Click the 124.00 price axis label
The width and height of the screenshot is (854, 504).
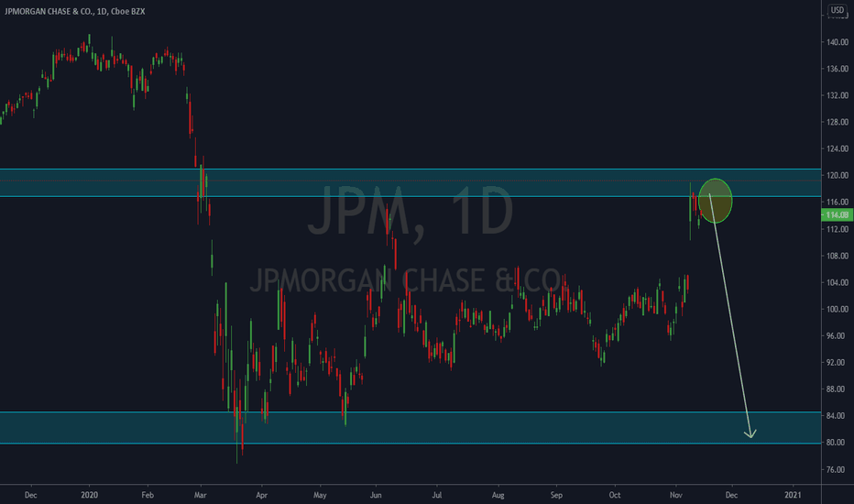[x=838, y=148]
